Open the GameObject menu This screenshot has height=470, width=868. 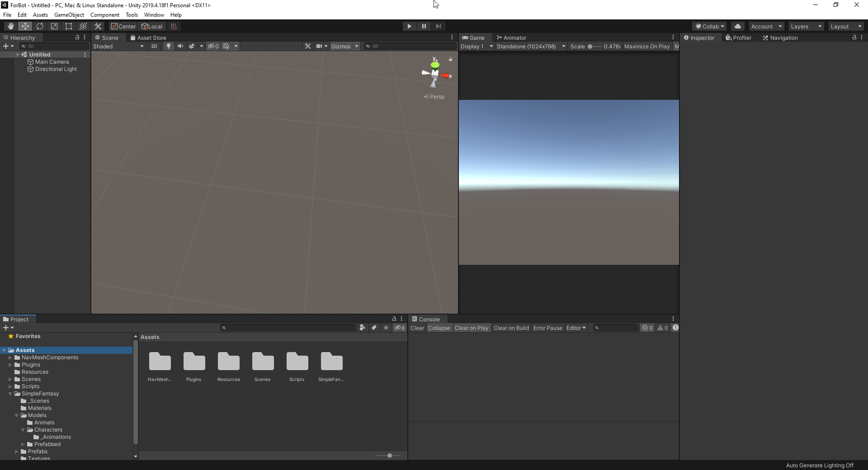point(69,15)
